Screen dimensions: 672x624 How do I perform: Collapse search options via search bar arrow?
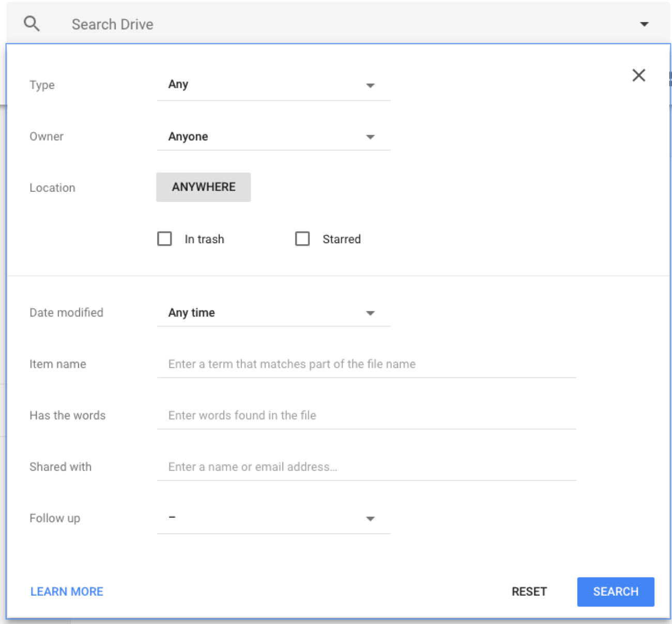(644, 24)
